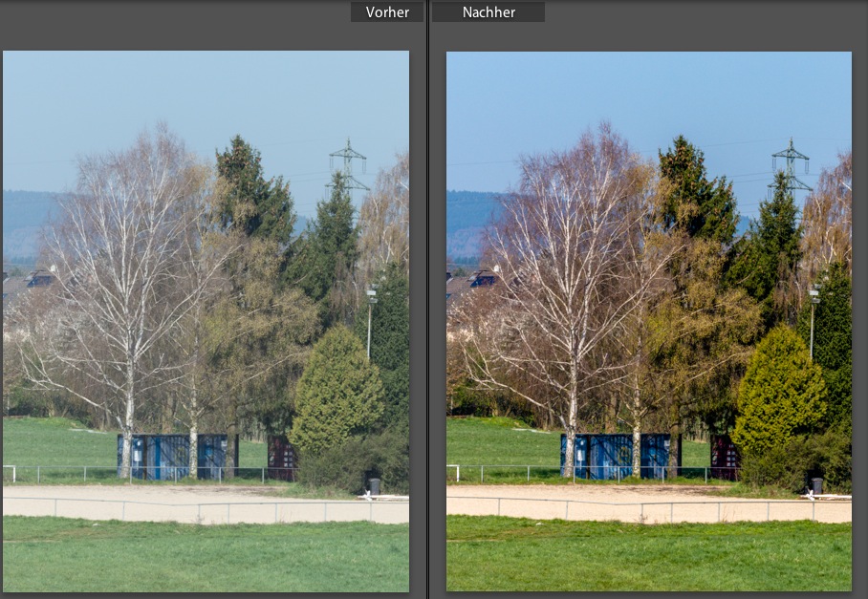
Task: Click the divider between Vorher and Nachher panes
Action: [427, 299]
